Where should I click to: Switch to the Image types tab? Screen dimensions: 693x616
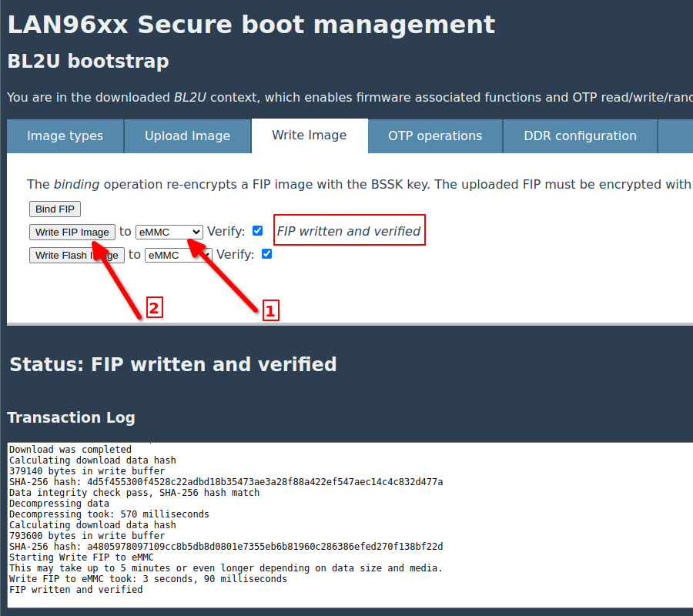pyautogui.click(x=65, y=136)
